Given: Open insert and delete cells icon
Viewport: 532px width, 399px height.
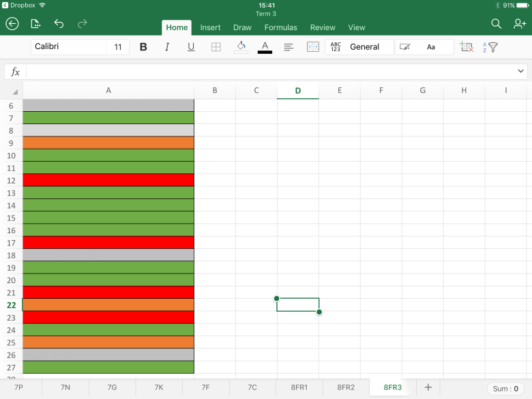Looking at the screenshot, I should [467, 47].
